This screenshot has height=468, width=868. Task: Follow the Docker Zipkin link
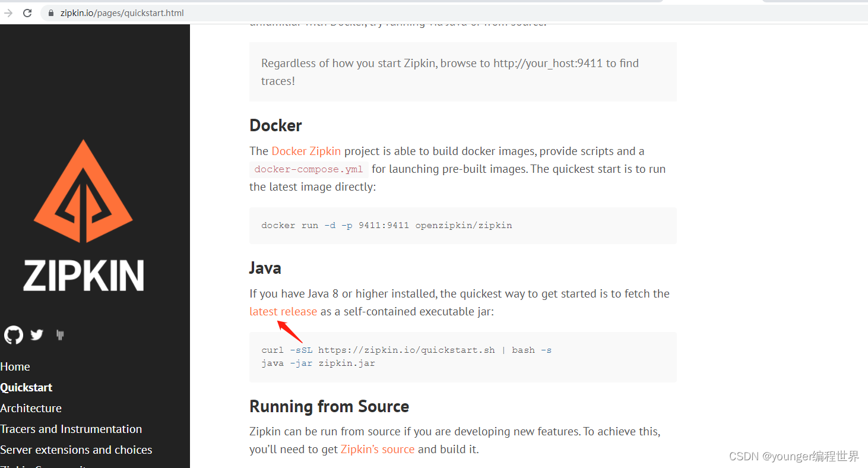(x=306, y=151)
